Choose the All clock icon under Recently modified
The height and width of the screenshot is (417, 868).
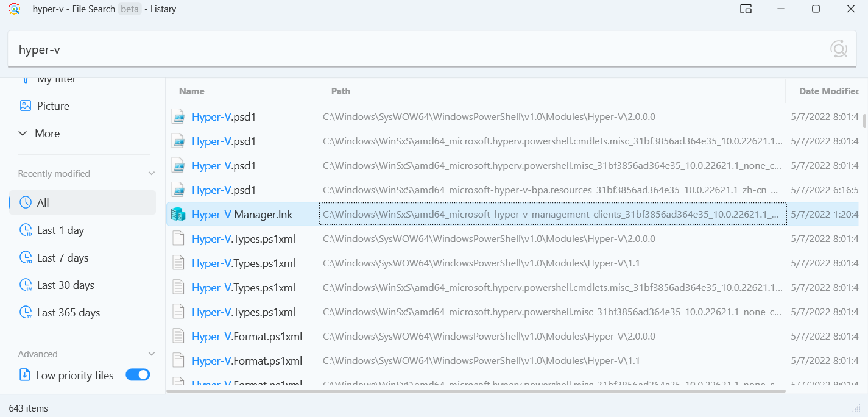[25, 202]
